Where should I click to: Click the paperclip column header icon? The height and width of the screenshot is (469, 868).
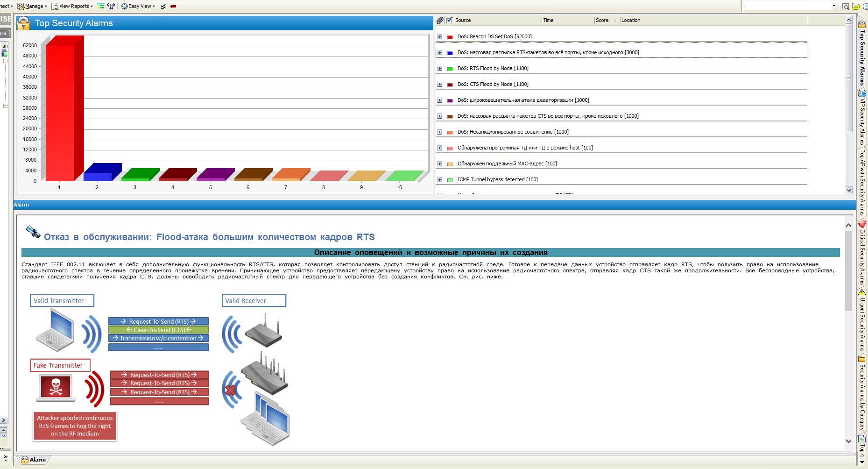pyautogui.click(x=440, y=20)
